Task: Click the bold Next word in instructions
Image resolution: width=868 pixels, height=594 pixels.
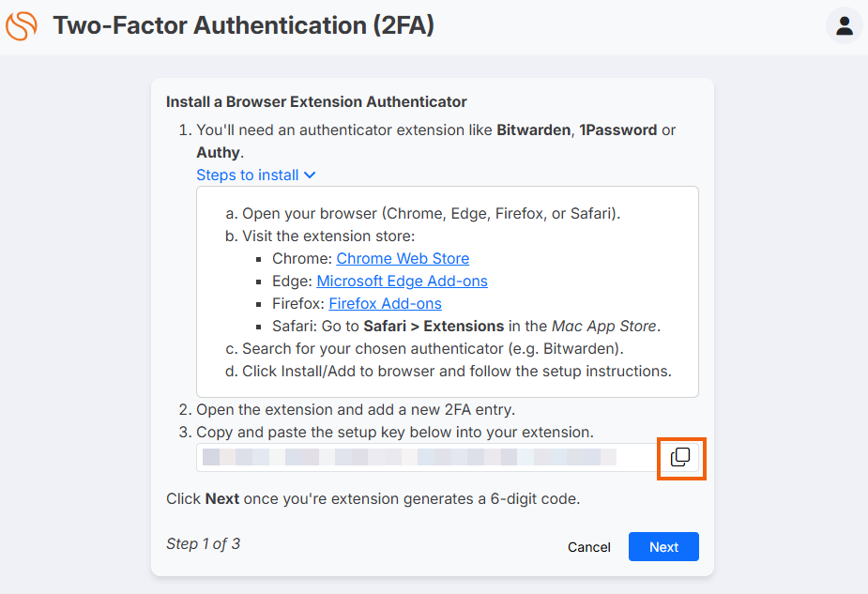Action: click(222, 499)
